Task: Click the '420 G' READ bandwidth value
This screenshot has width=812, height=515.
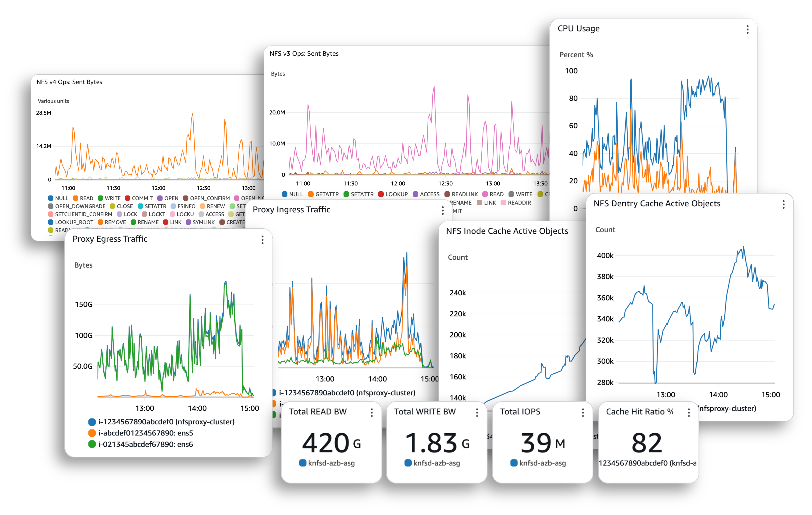Action: tap(332, 443)
